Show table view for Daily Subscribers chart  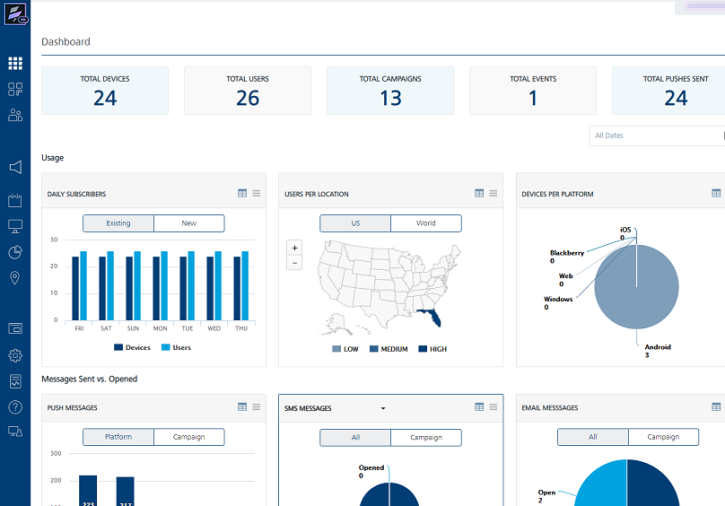coord(242,193)
